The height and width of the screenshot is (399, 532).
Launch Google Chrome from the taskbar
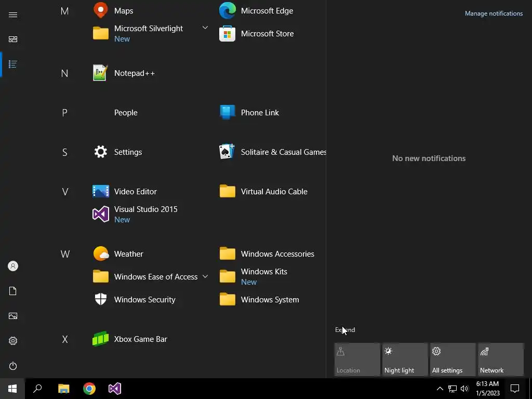(x=89, y=389)
